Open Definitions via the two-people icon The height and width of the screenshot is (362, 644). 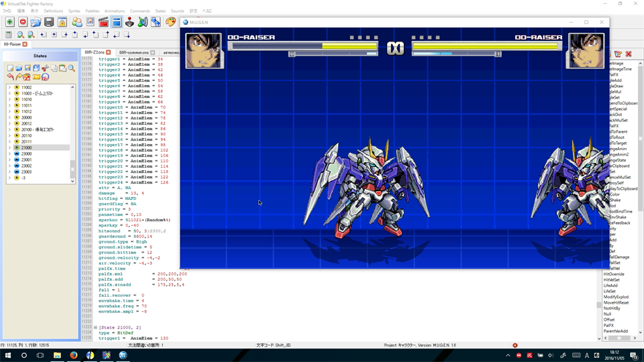pos(76,22)
